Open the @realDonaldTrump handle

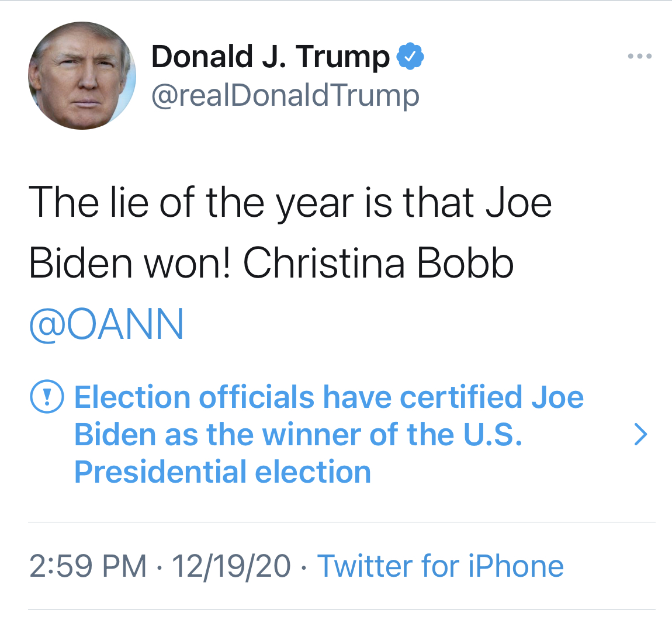(x=285, y=95)
